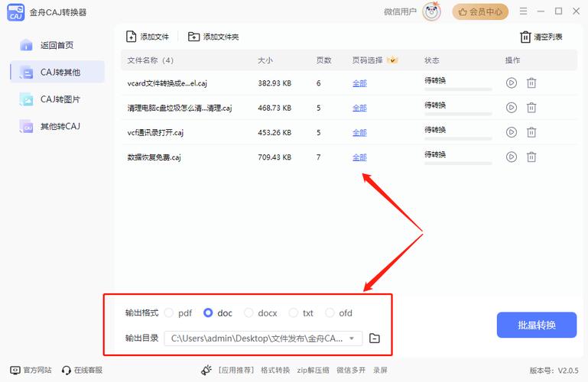The height and width of the screenshot is (382, 588).
Task: Open the 微信多开 recommended app link
Action: click(x=351, y=370)
